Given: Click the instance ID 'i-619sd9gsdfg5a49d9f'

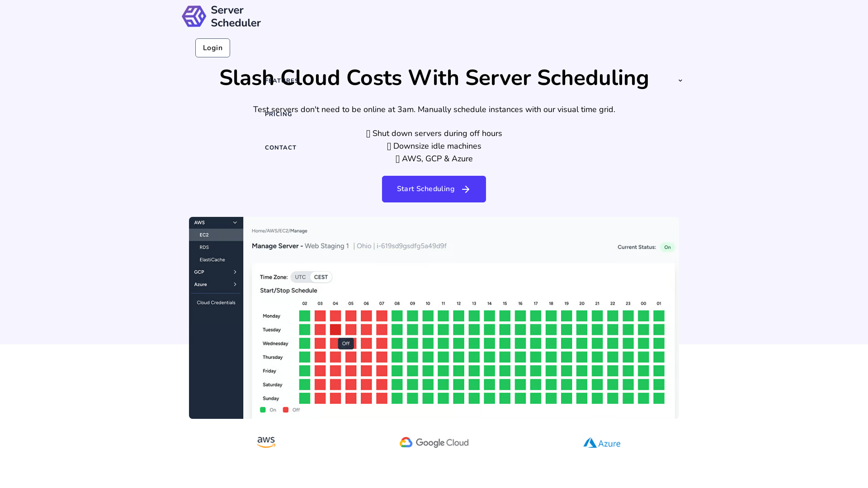Looking at the screenshot, I should coord(411,246).
